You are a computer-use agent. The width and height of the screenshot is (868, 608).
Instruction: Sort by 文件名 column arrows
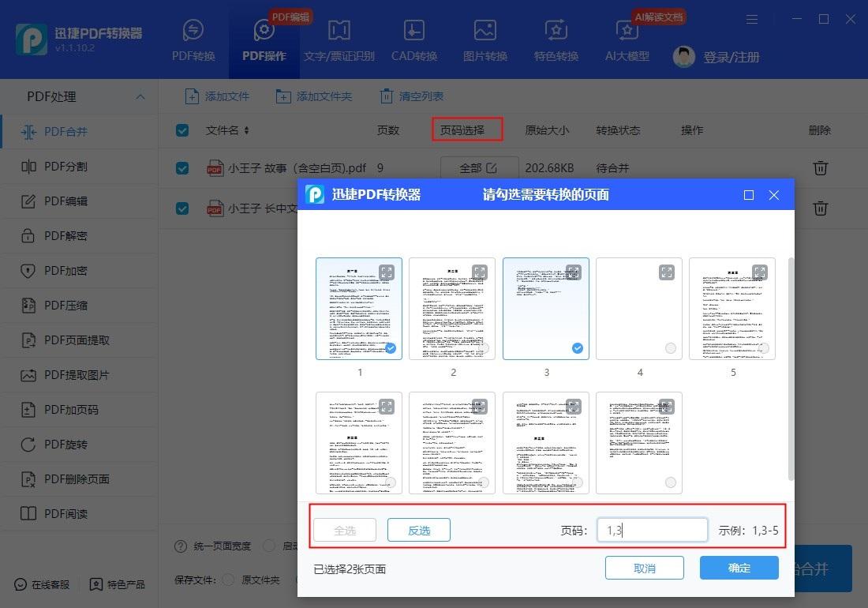pyautogui.click(x=246, y=130)
